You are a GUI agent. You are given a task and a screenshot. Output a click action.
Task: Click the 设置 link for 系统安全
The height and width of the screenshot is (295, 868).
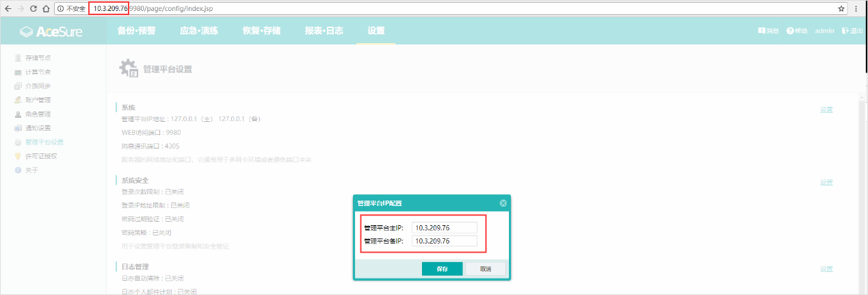(x=826, y=183)
